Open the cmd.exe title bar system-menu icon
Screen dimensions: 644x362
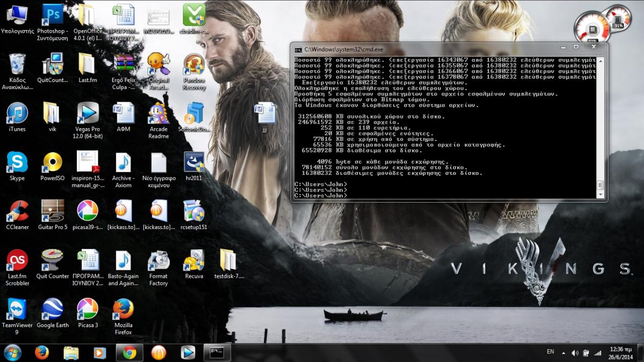click(x=298, y=49)
